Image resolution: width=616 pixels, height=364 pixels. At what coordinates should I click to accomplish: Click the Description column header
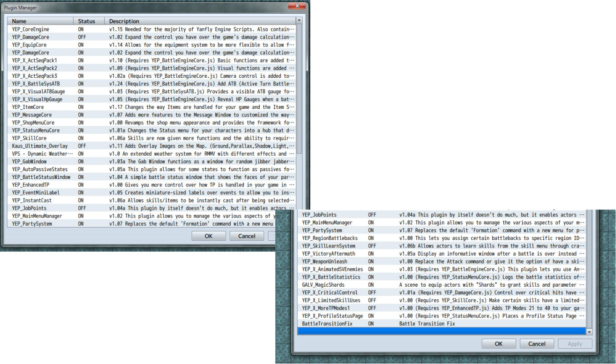coord(200,21)
